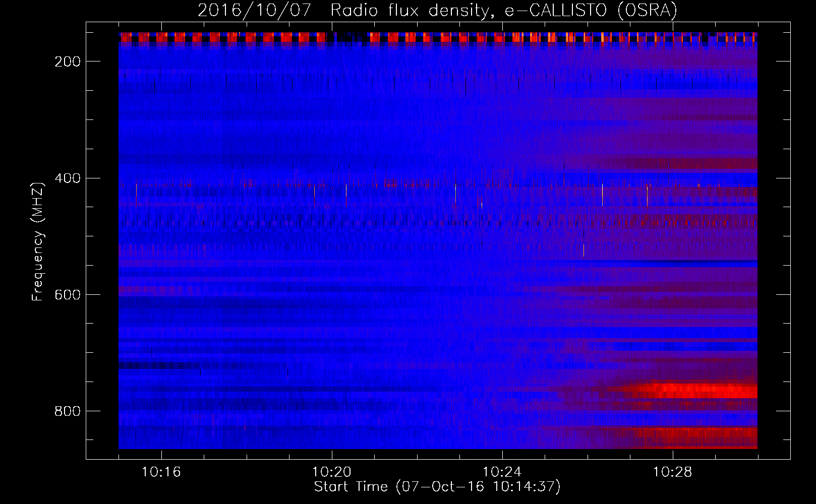Click the 10:24 time tick label
This screenshot has width=816, height=504.
tap(502, 472)
